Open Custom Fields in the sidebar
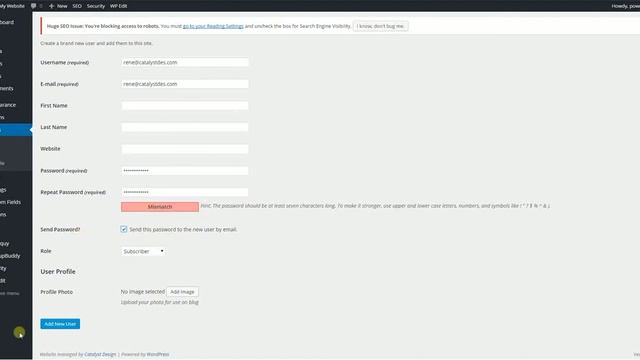The height and width of the screenshot is (360, 640). (10, 202)
